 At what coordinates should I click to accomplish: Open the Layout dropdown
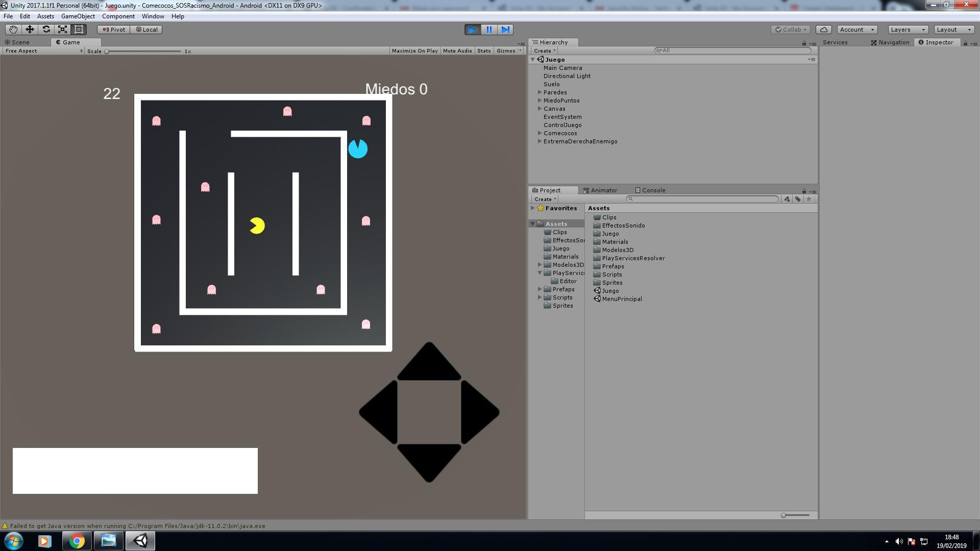953,30
